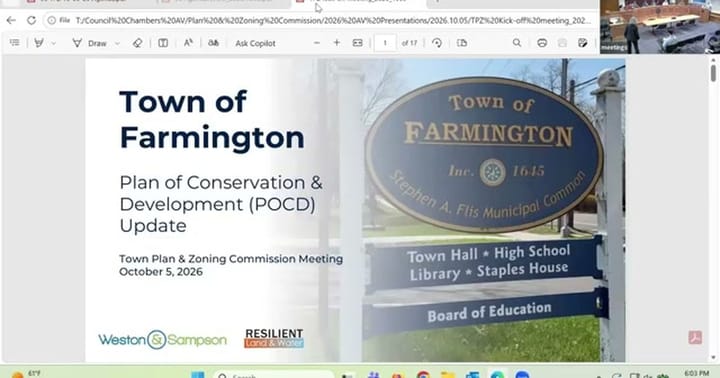The height and width of the screenshot is (378, 720).
Task: Open Microsoft Edge from the taskbar
Action: click(x=497, y=375)
